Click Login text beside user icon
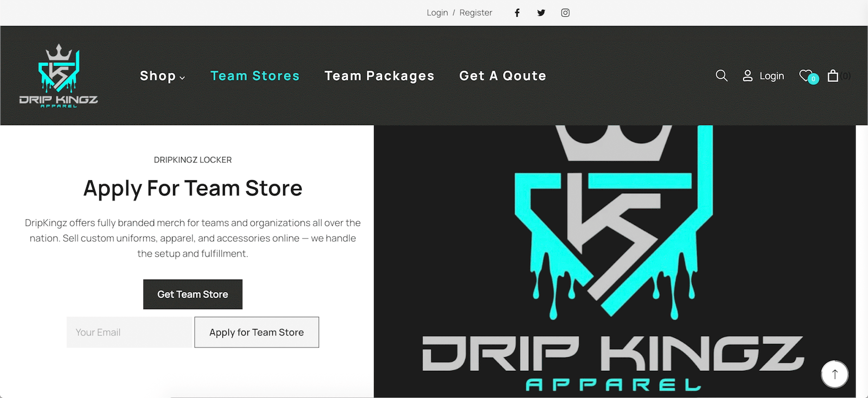 click(771, 76)
